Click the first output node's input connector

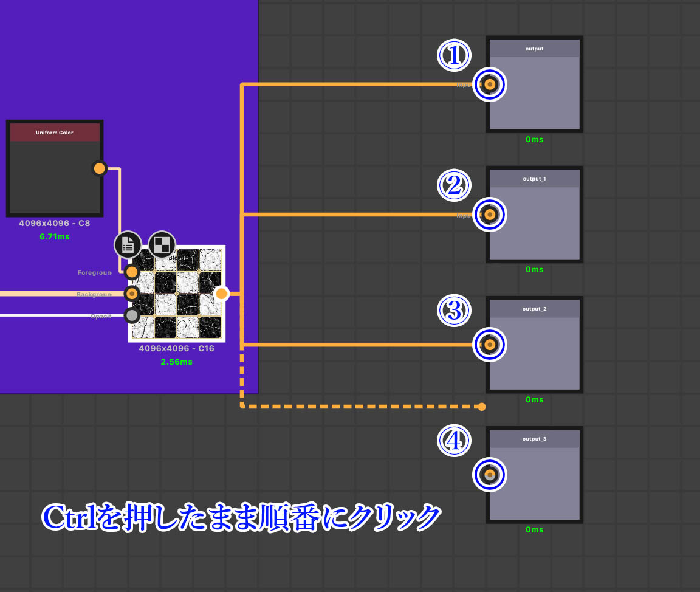[490, 84]
